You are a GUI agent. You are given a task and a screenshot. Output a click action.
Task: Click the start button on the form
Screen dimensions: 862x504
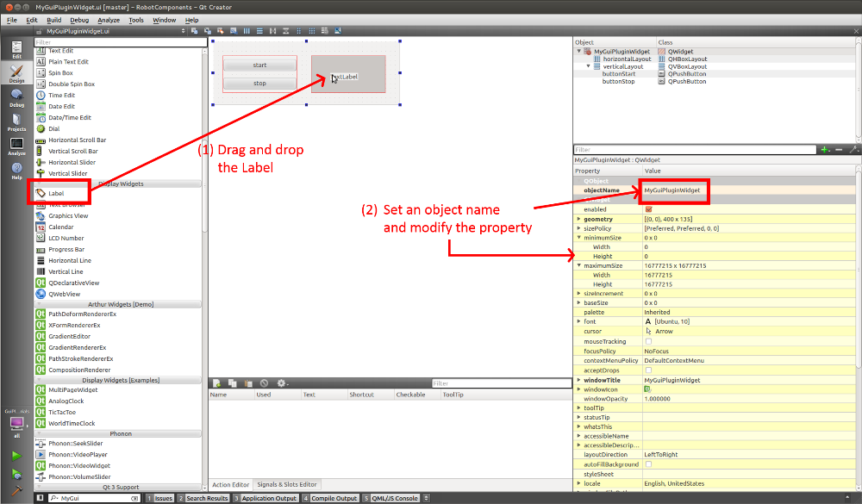click(x=259, y=65)
